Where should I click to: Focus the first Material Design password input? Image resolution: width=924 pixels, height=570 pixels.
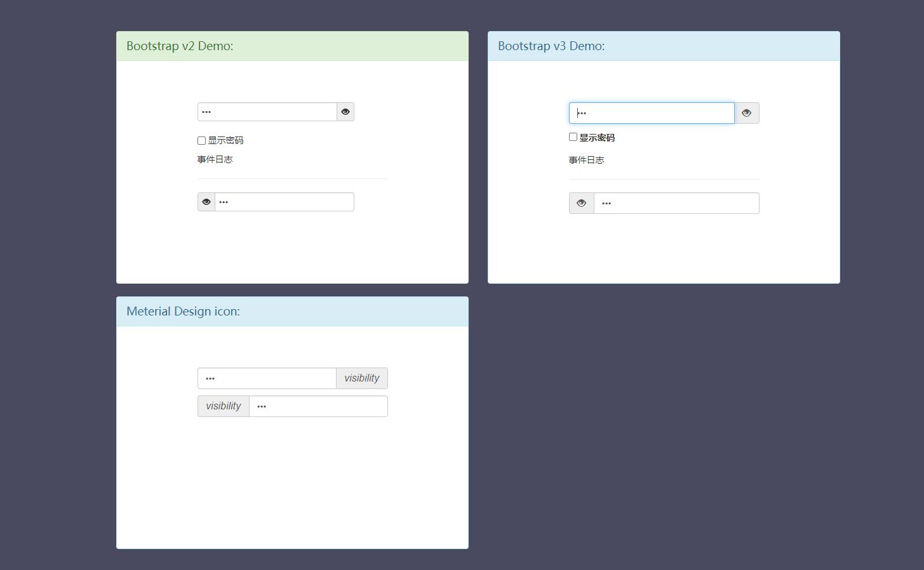[x=267, y=378]
